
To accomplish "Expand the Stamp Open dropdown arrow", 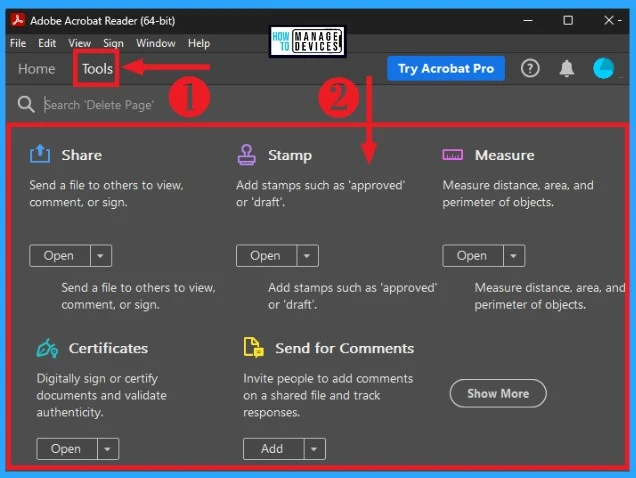I will click(307, 256).
